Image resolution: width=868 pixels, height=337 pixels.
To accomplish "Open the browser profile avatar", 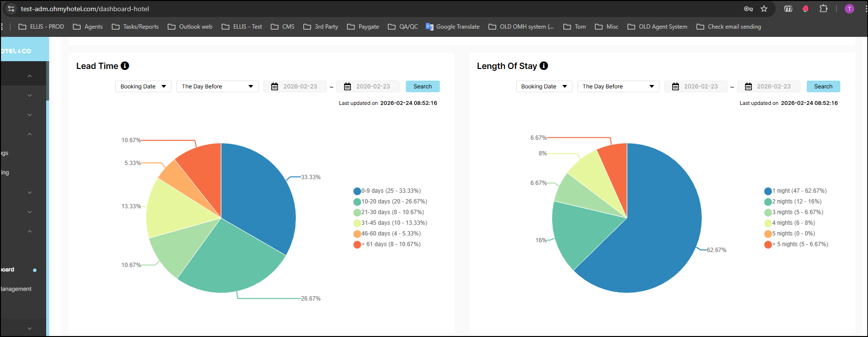I will 850,9.
